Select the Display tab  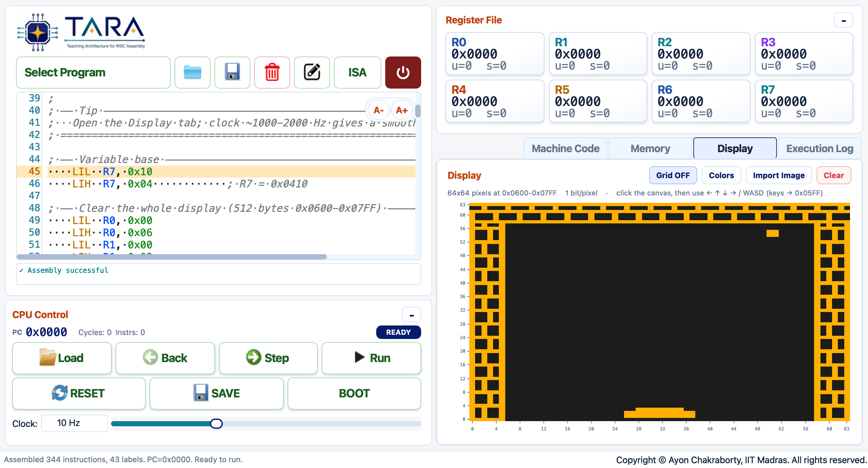click(734, 148)
